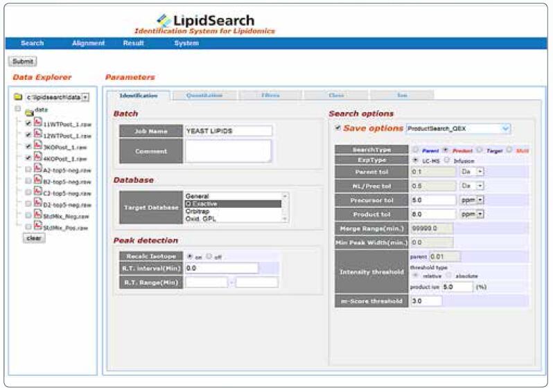Image resolution: width=553 pixels, height=392 pixels.
Task: Click the Comment text area
Action: pos(228,151)
